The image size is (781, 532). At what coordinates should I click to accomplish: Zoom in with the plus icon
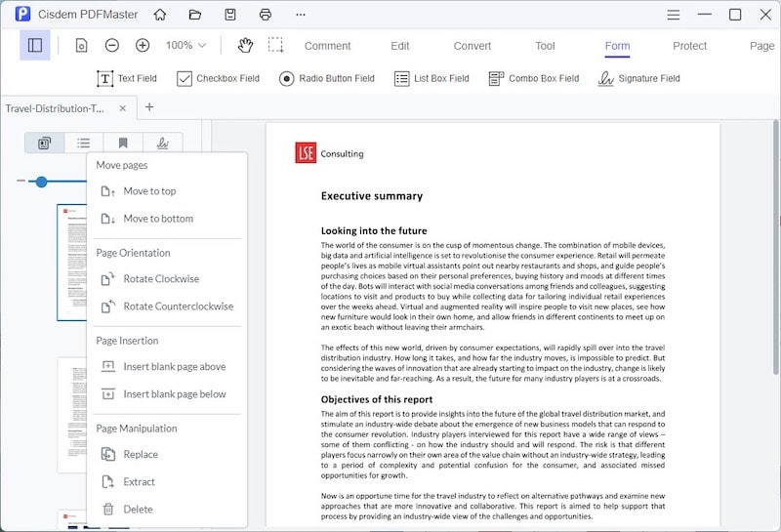click(143, 45)
